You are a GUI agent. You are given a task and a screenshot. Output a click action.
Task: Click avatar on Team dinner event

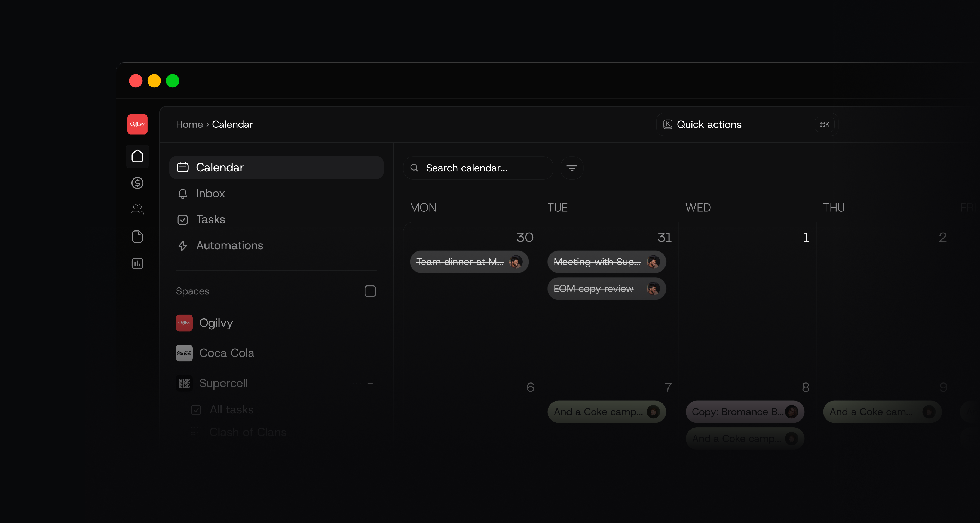(x=516, y=262)
